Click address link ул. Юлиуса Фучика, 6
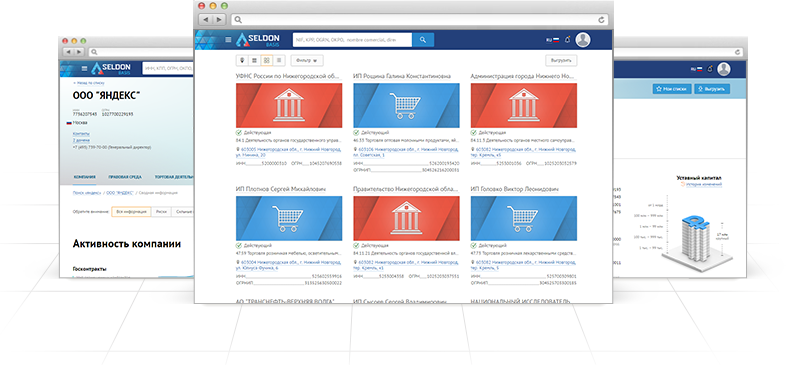Screen dimensions: 808x365 click(x=257, y=268)
